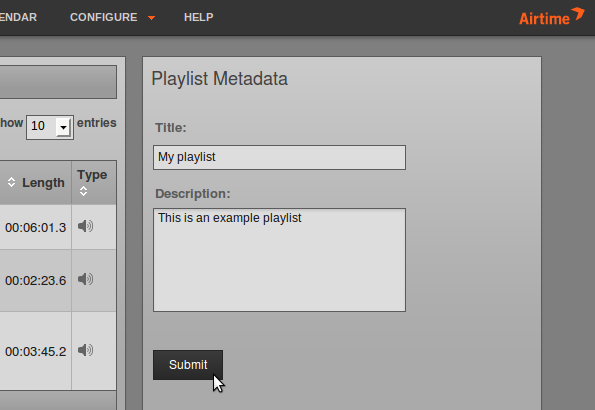Sort by Length using its sort arrows
Image resolution: width=595 pixels, height=410 pixels.
[x=11, y=182]
